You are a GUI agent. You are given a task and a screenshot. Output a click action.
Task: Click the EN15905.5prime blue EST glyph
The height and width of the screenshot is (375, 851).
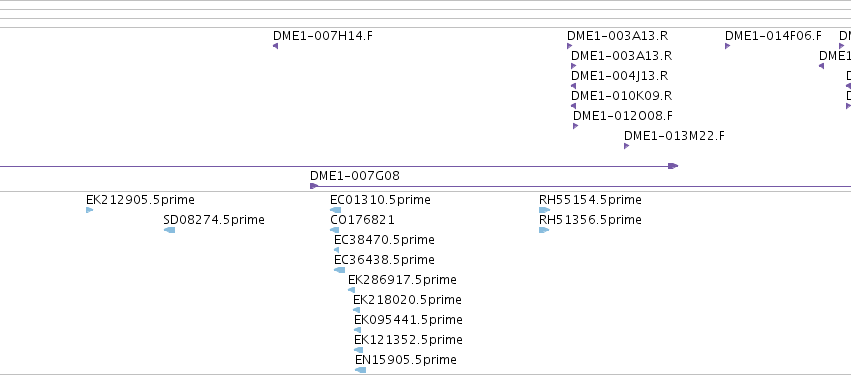coord(360,370)
